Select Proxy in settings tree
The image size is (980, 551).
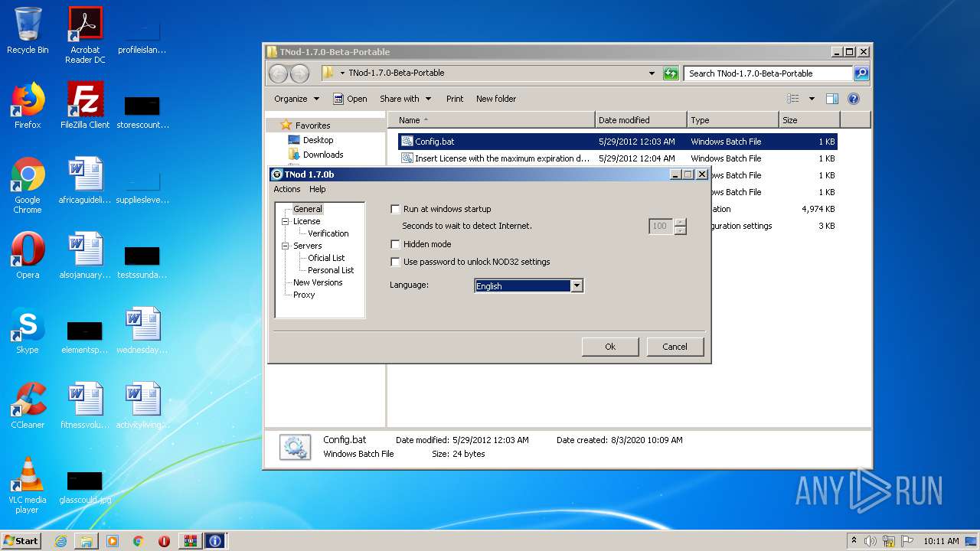pos(304,295)
